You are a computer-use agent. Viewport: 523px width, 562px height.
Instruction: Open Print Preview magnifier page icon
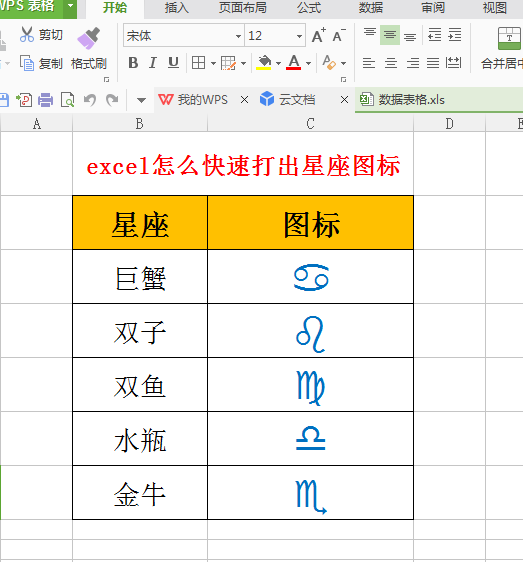pos(67,100)
